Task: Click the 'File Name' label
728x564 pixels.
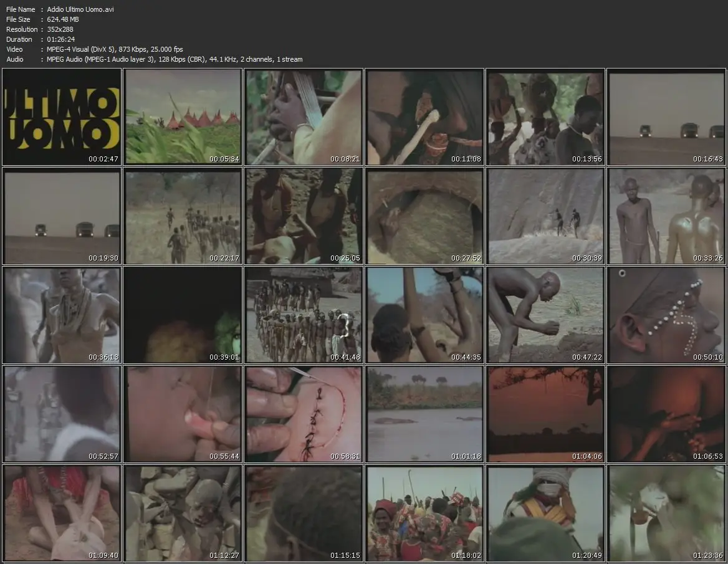Action: point(21,9)
